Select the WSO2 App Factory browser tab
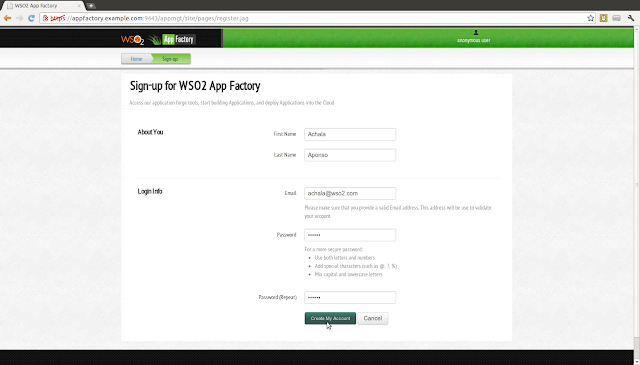640x365 pixels. pos(43,6)
